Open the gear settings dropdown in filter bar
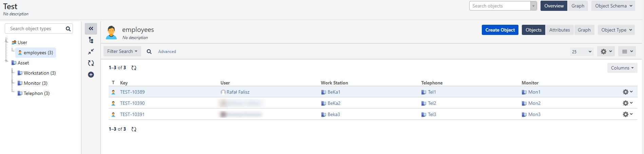This screenshot has height=154, width=644. (606, 52)
